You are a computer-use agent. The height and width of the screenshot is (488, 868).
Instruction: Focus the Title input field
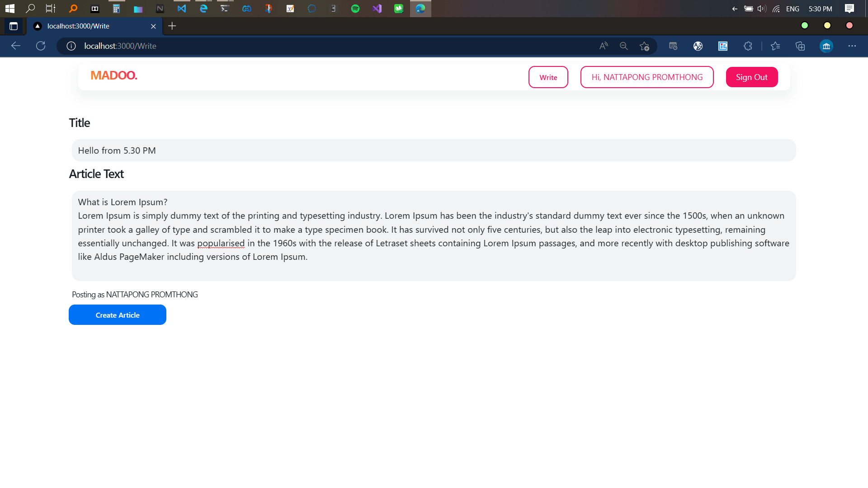(x=434, y=150)
